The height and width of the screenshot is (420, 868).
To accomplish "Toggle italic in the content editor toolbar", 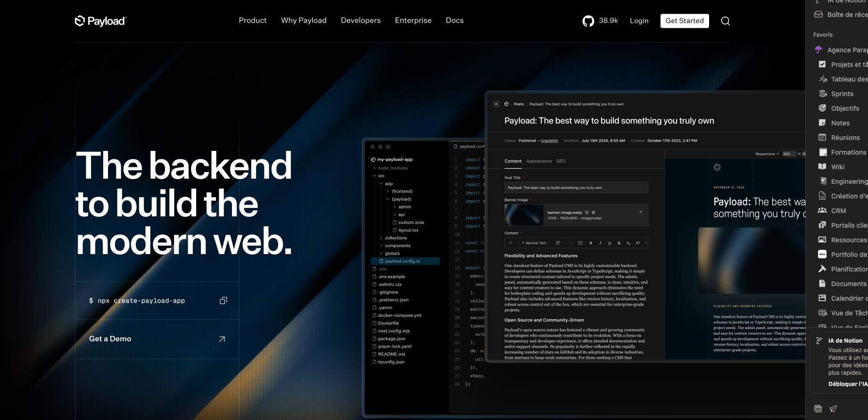I will coord(600,243).
